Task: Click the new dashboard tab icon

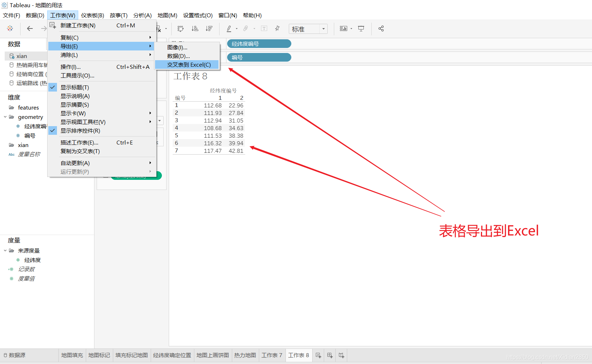Action: (330, 355)
